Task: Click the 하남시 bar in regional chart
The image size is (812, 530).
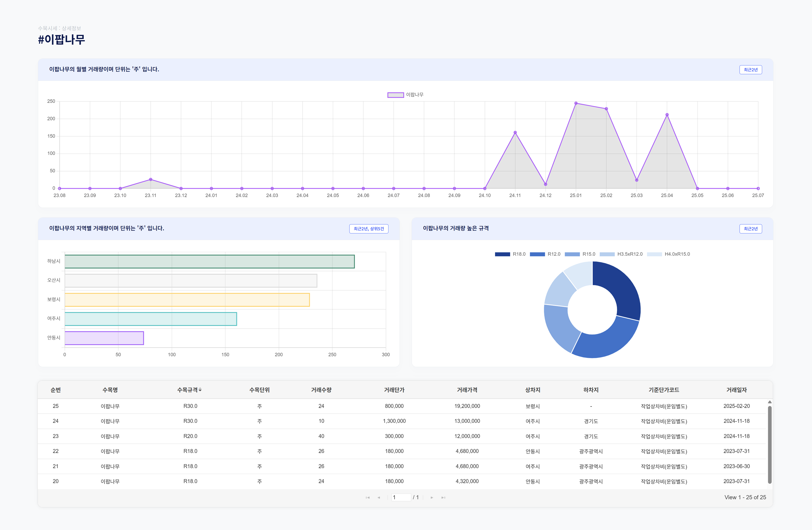Action: (209, 261)
